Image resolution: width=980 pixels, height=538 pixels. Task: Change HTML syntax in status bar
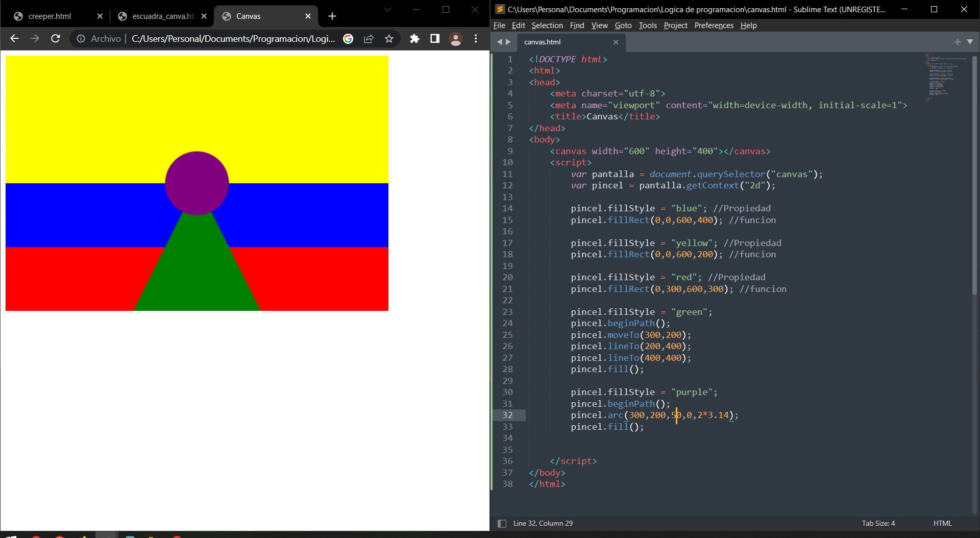(x=943, y=523)
